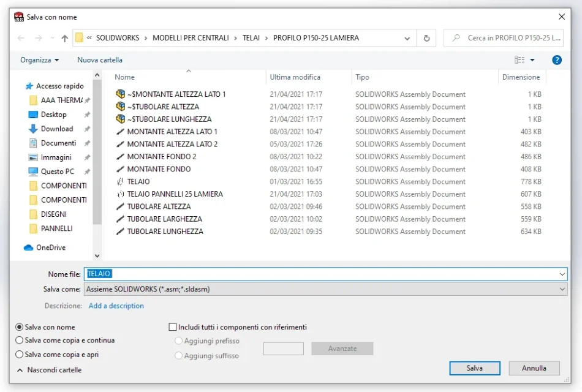Screen dimensions: 582x392
Task: Open the Organizza dropdown menu
Action: [39, 60]
